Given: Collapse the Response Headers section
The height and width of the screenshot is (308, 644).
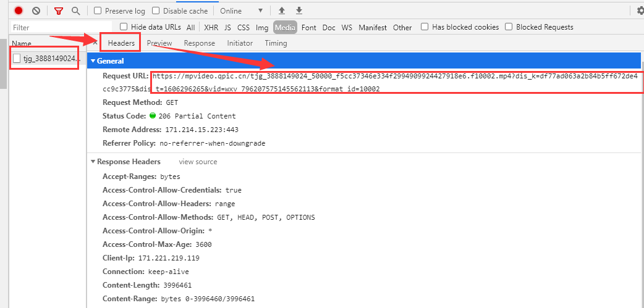Looking at the screenshot, I should (x=93, y=162).
